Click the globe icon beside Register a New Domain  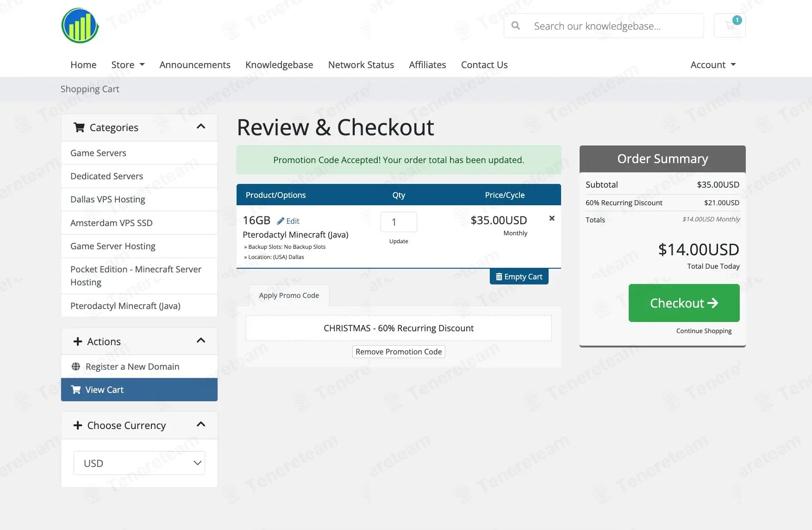[76, 366]
